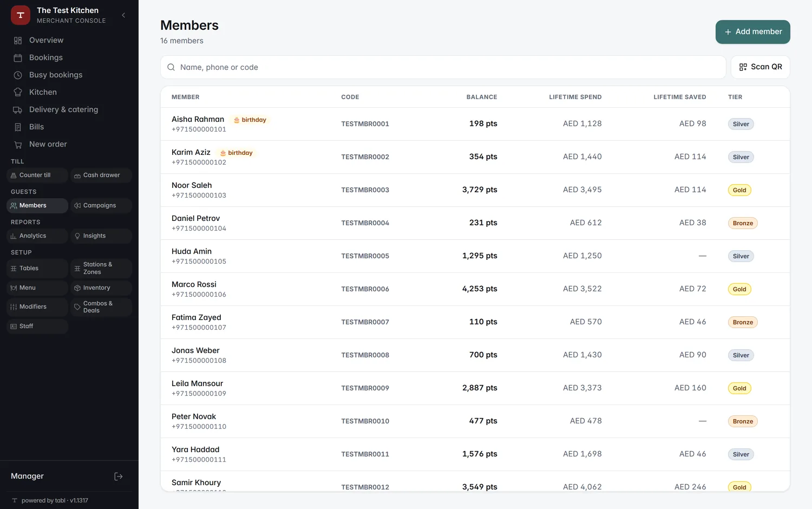
Task: Click the Overview grid icon in the sidebar
Action: tap(18, 41)
